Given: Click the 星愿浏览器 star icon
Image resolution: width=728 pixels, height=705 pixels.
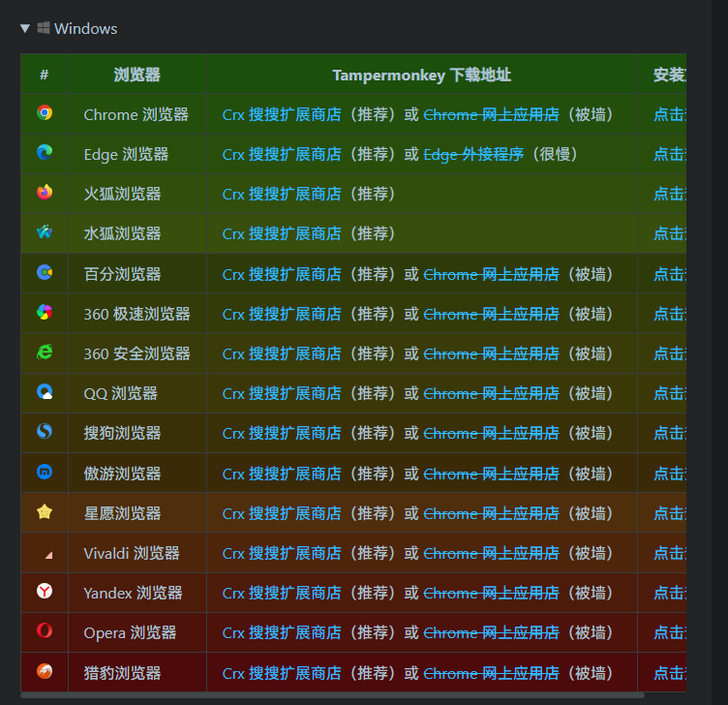Looking at the screenshot, I should (45, 511).
